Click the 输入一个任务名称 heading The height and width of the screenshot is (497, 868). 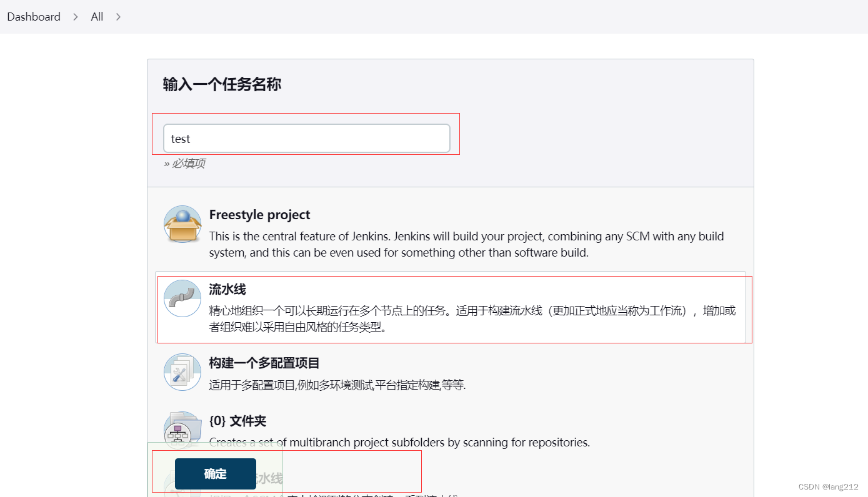[222, 84]
